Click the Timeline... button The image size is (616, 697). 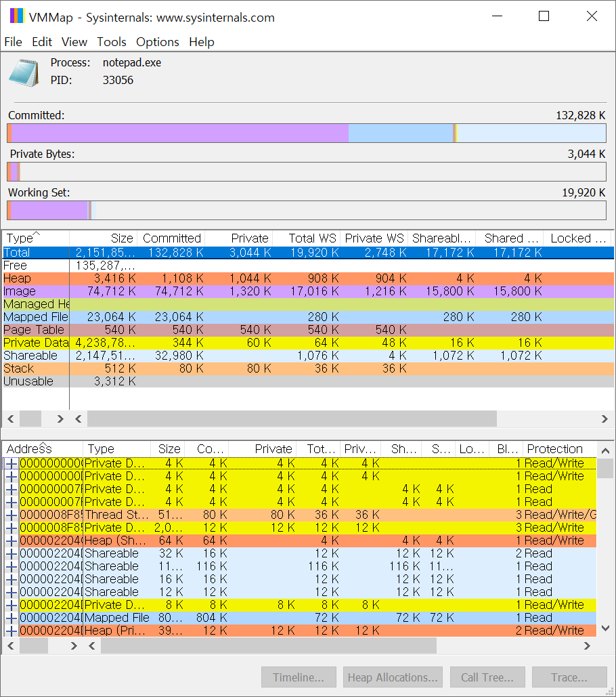pyautogui.click(x=299, y=677)
